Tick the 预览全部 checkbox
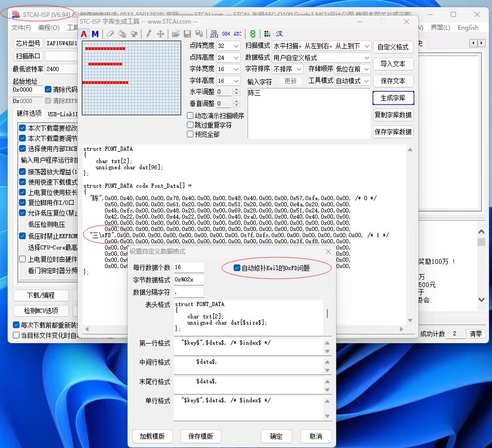This screenshot has height=448, width=492. [190, 134]
